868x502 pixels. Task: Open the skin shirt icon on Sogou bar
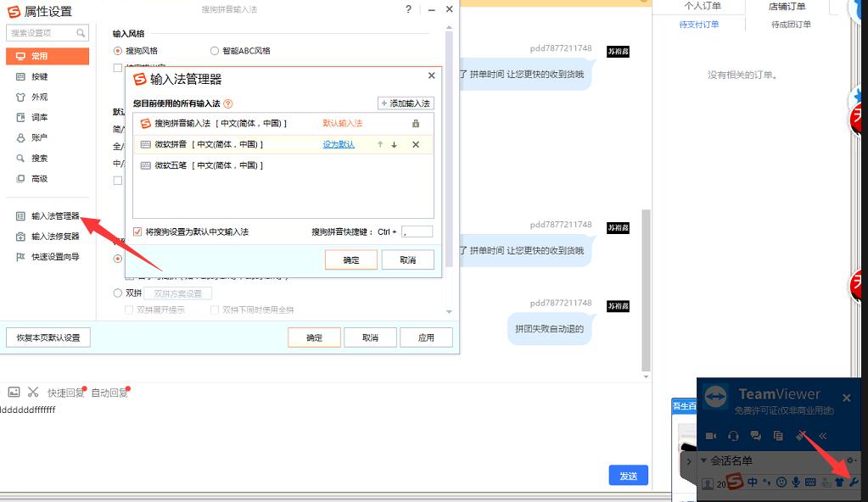(x=839, y=482)
